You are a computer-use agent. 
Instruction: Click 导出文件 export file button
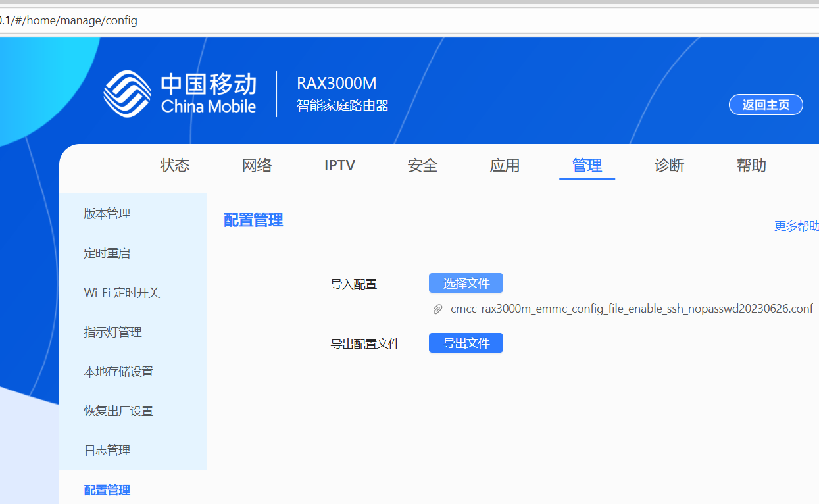pyautogui.click(x=466, y=343)
